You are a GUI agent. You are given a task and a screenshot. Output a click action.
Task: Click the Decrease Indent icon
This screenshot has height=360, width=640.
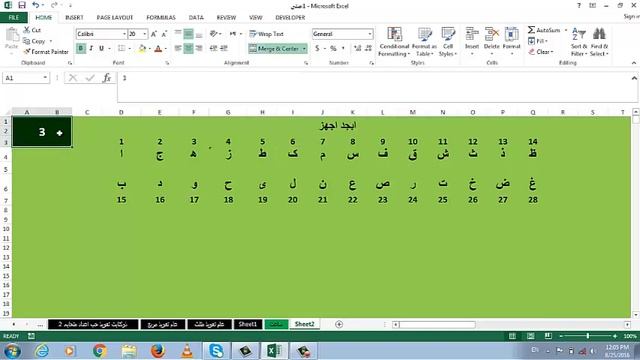[x=213, y=48]
